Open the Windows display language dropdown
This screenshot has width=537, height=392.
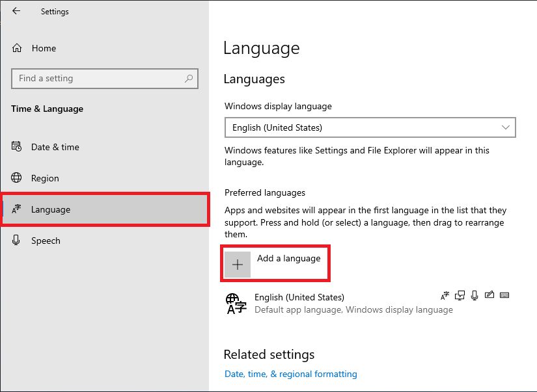370,127
